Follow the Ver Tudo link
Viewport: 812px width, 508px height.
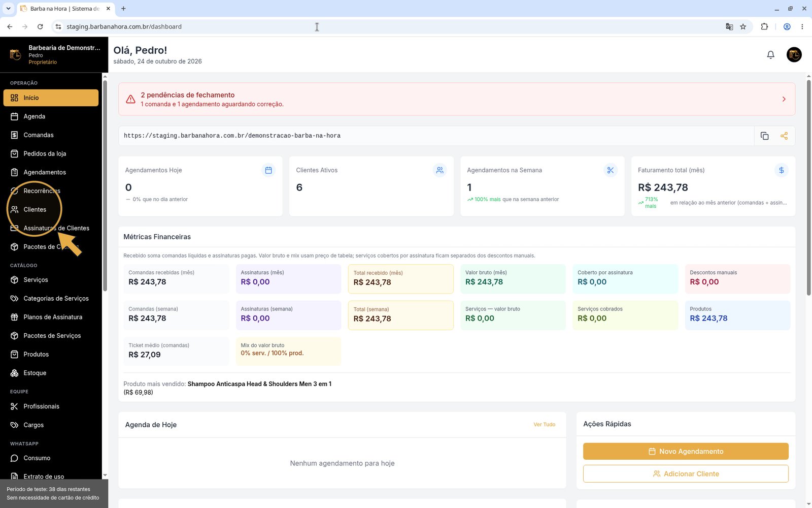tap(544, 425)
